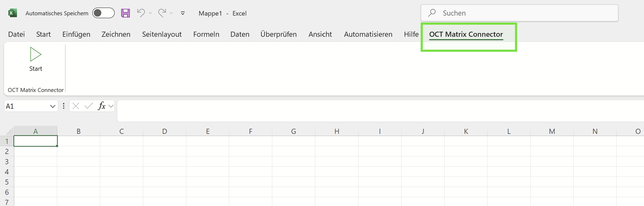Switch to the Formeln tab
The width and height of the screenshot is (644, 206).
(206, 34)
